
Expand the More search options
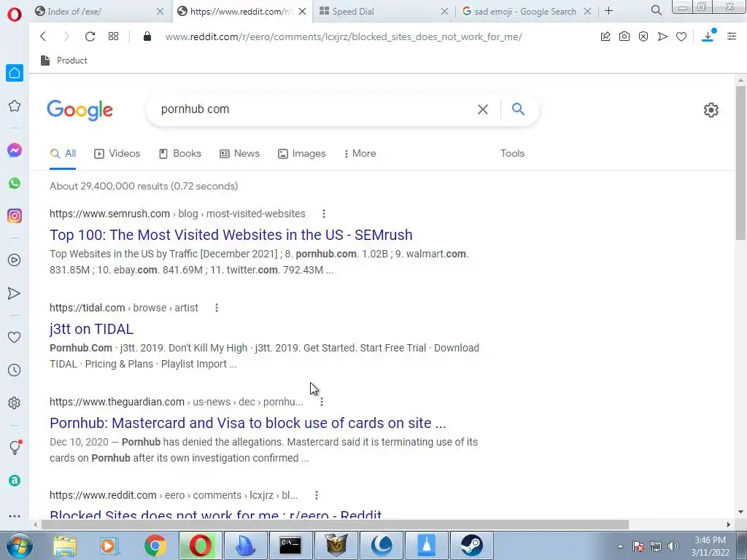[x=360, y=153]
